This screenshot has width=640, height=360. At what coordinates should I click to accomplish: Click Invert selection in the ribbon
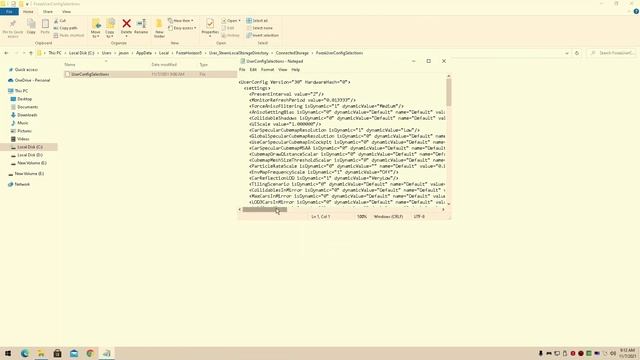pos(262,36)
